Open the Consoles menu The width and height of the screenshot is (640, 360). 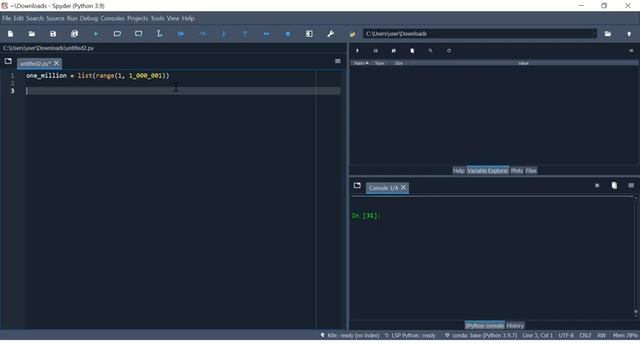click(112, 18)
